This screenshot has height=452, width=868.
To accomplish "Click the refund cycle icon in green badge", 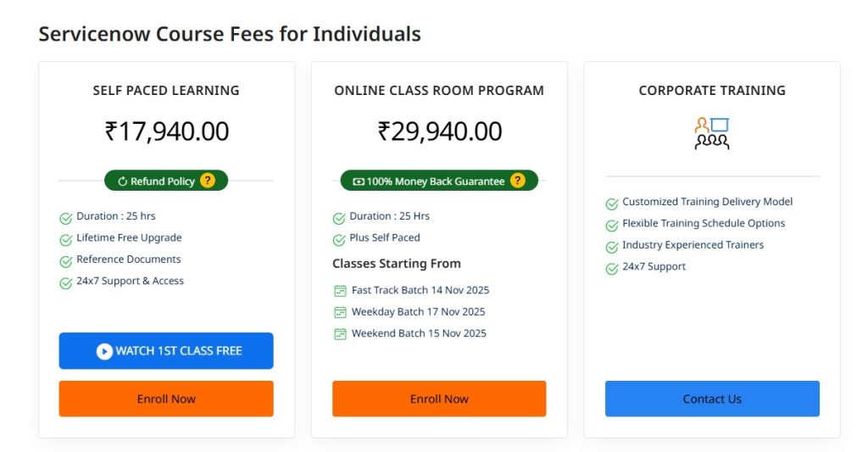I will click(x=122, y=181).
